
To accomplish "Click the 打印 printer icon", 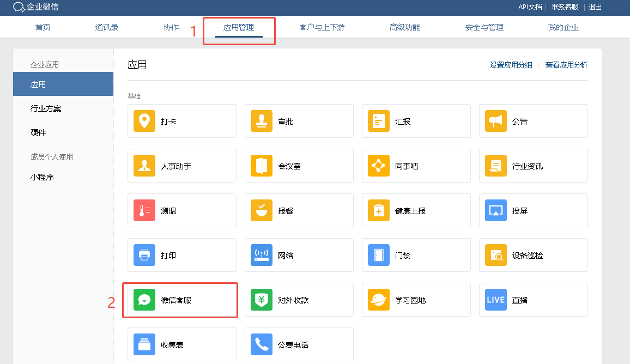I will (144, 254).
